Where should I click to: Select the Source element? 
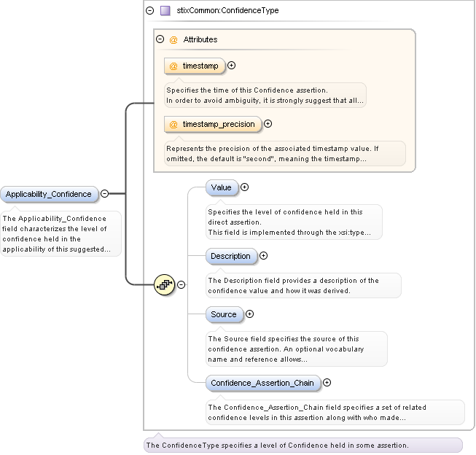point(225,314)
